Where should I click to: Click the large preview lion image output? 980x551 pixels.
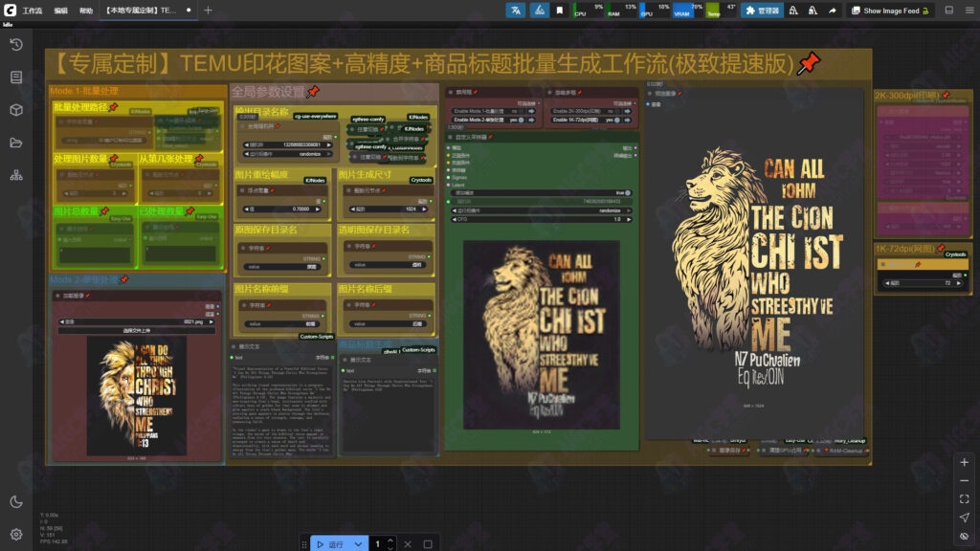(754, 264)
